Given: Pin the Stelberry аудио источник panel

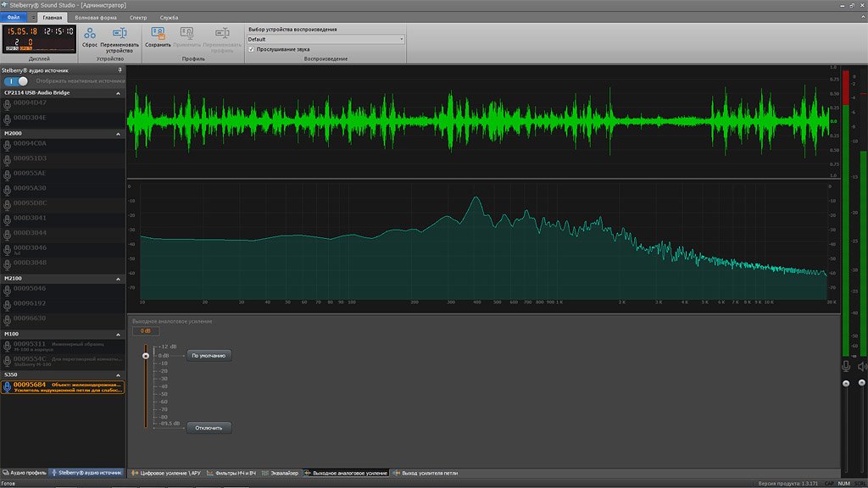Looking at the screenshot, I should pos(120,70).
